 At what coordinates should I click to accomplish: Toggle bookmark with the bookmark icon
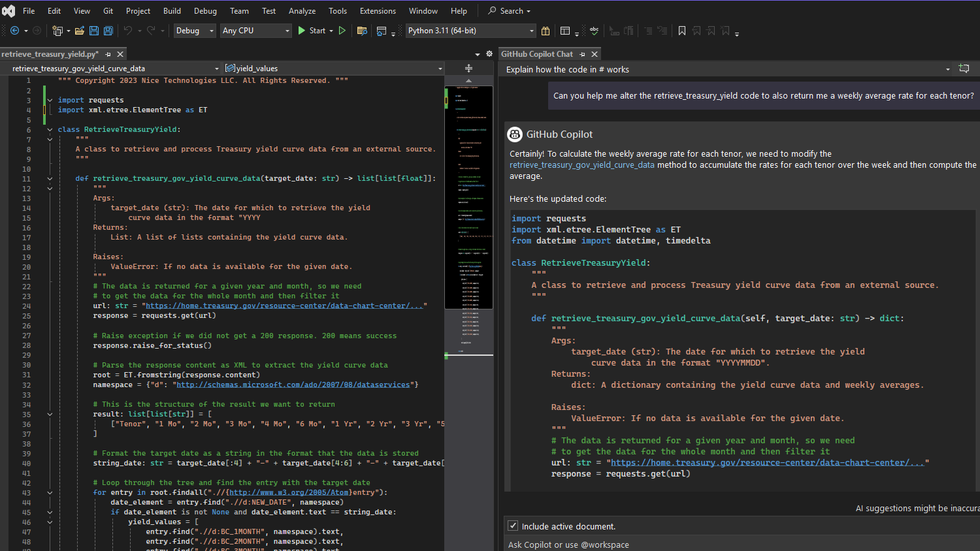pyautogui.click(x=682, y=31)
